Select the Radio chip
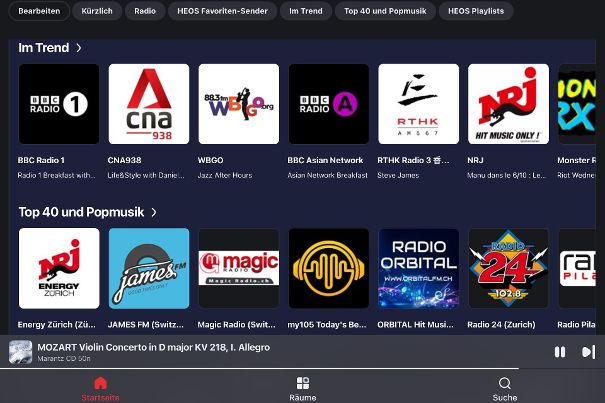 (145, 11)
